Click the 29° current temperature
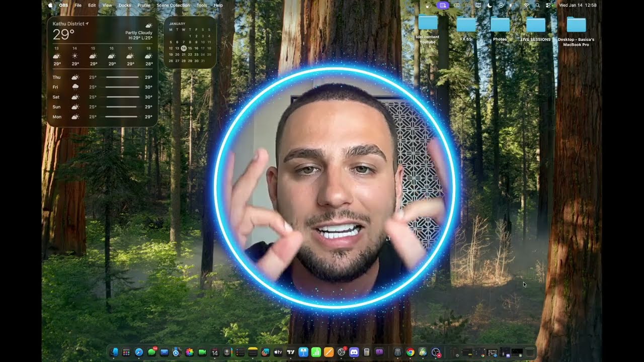 tap(64, 34)
